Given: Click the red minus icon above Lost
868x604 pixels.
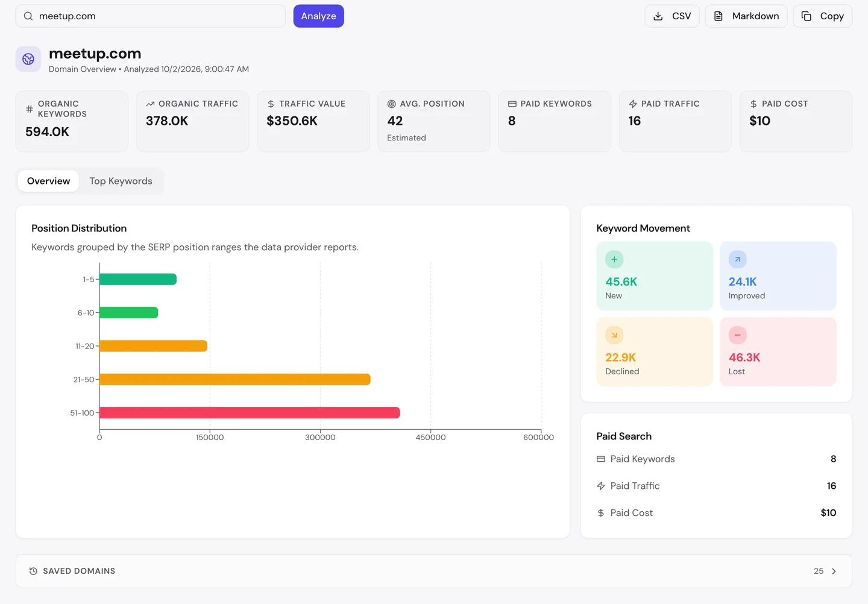Looking at the screenshot, I should coord(738,335).
